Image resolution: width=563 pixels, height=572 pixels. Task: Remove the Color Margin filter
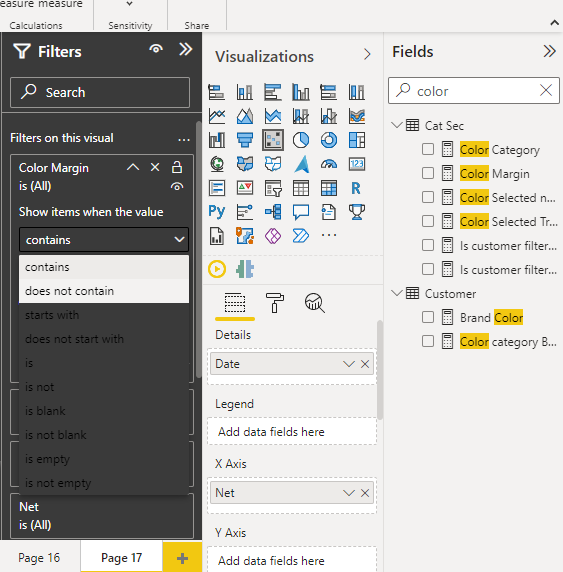click(x=155, y=167)
